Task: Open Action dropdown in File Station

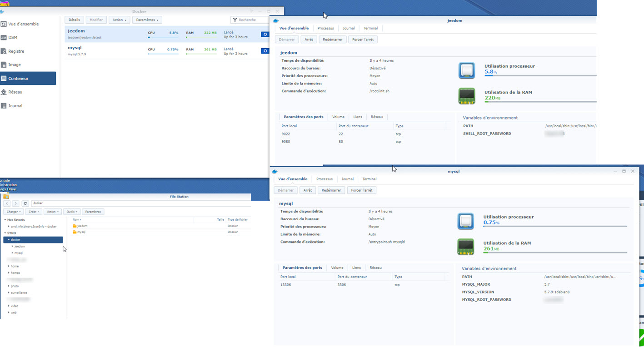Action: click(53, 212)
